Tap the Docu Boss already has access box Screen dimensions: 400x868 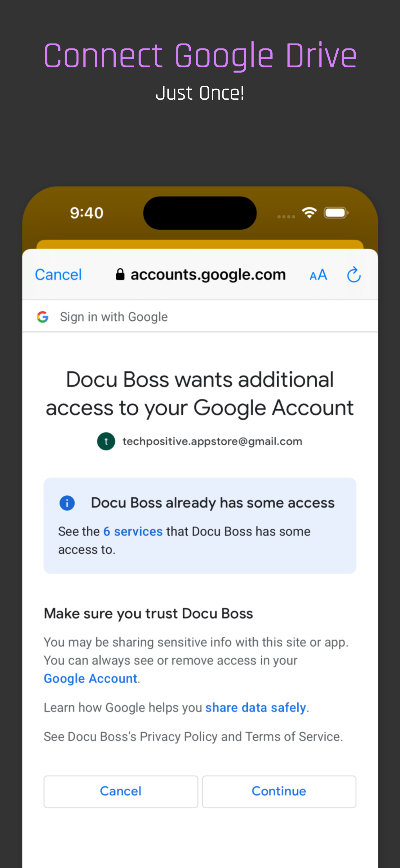[200, 526]
